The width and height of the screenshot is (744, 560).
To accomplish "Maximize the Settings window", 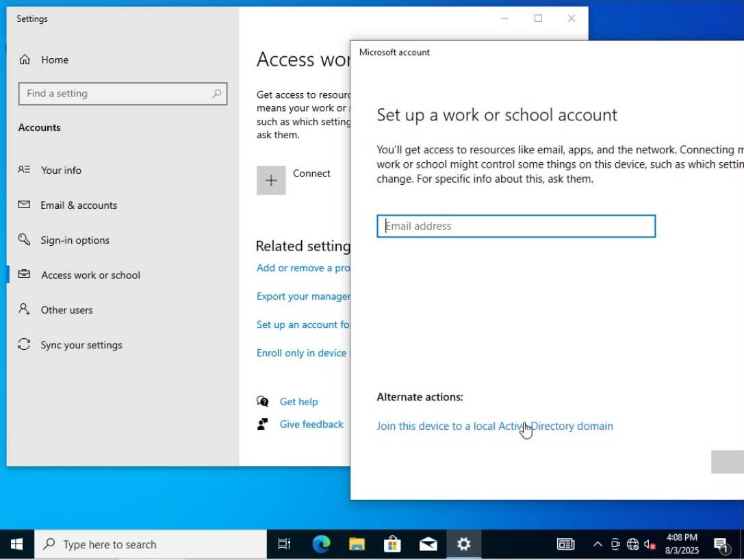I will click(538, 18).
